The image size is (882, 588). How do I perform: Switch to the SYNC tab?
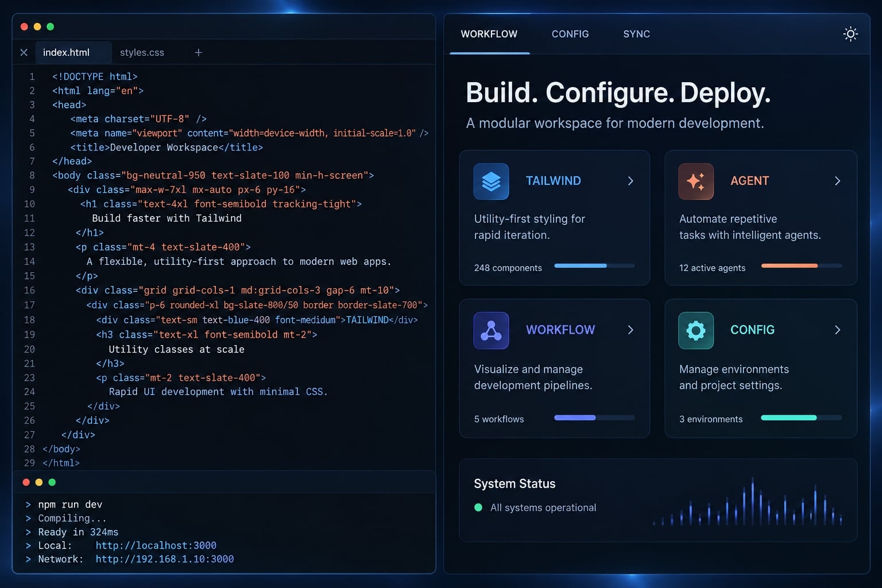coord(637,34)
